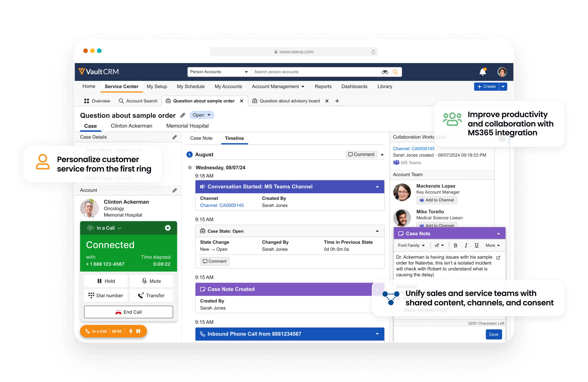
Task: Open the Overview tab
Action: coord(97,101)
